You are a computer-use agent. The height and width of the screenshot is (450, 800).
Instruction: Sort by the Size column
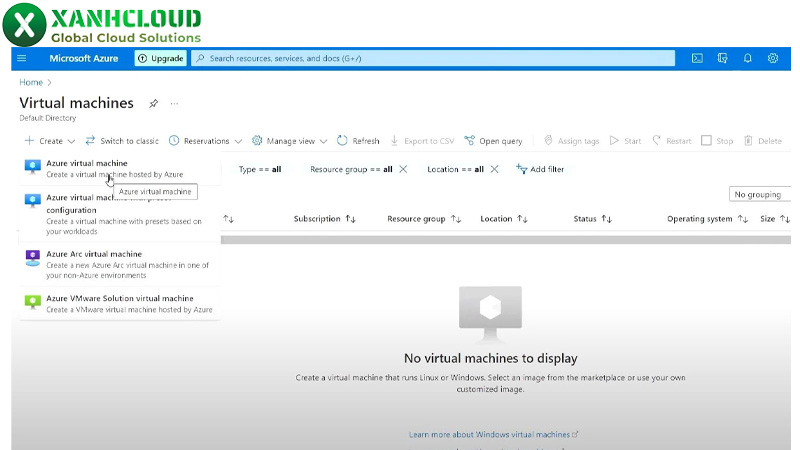coord(774,219)
